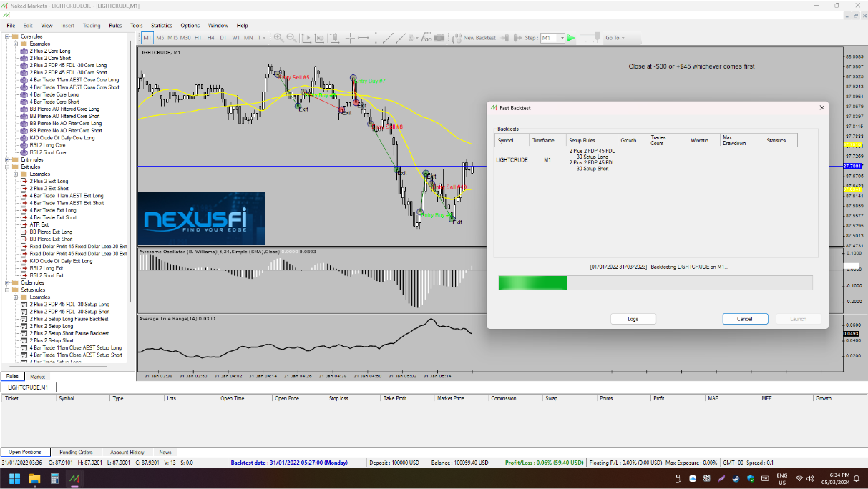Expand Examples folder under Core rules
The image size is (868, 489).
[x=15, y=44]
